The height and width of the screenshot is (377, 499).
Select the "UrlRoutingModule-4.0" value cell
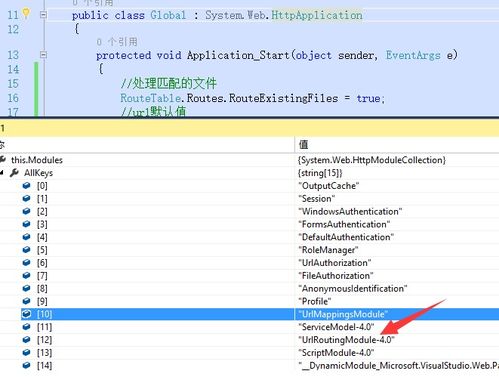click(346, 340)
